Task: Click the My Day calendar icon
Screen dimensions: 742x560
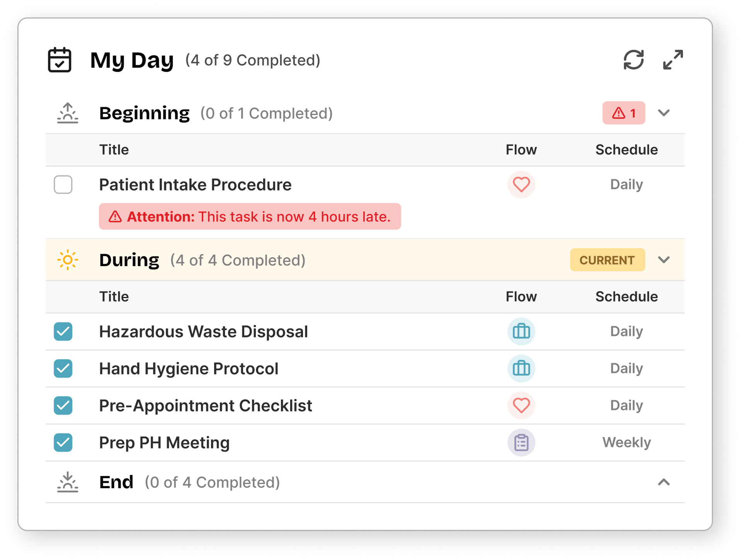Action: (60, 60)
